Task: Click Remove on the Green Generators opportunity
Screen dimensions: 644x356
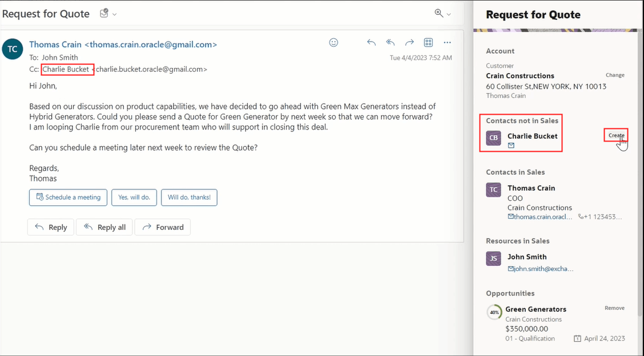Action: pos(614,308)
